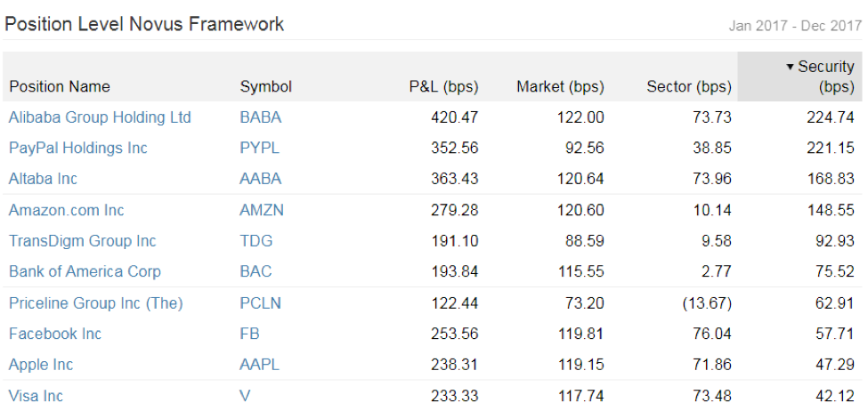
Task: Sort by the Sector (bps) column header
Action: coord(689,87)
